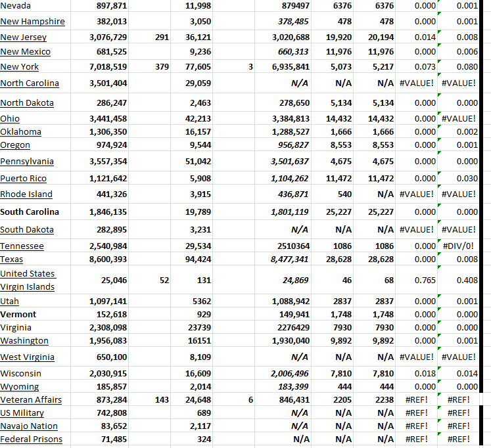Select the bold South Carolina cell
The height and width of the screenshot is (448, 491).
(x=30, y=212)
